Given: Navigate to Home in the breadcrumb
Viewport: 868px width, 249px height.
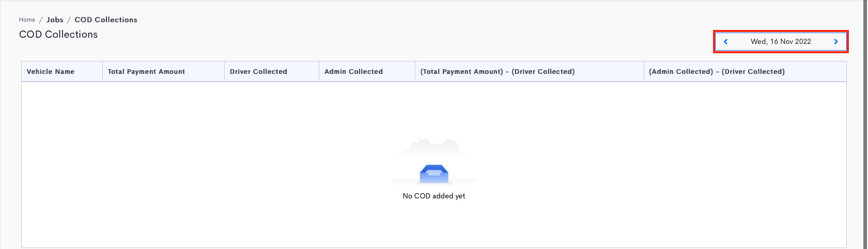Looking at the screenshot, I should (27, 20).
